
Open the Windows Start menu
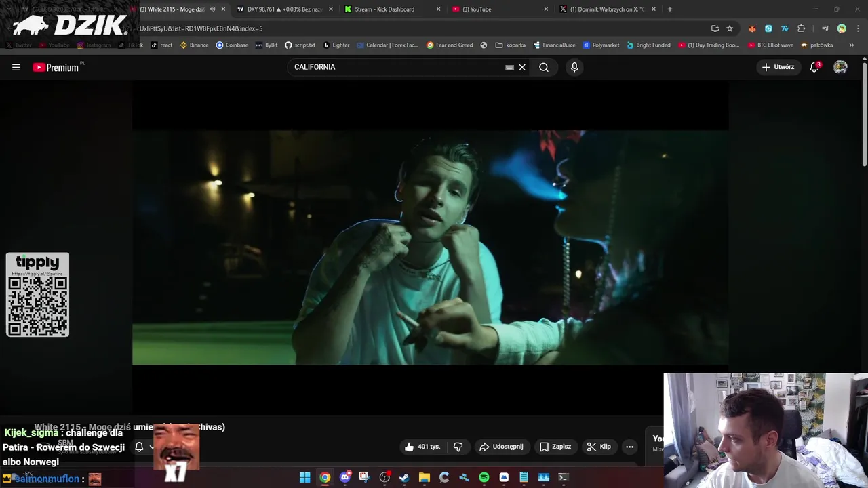305,477
